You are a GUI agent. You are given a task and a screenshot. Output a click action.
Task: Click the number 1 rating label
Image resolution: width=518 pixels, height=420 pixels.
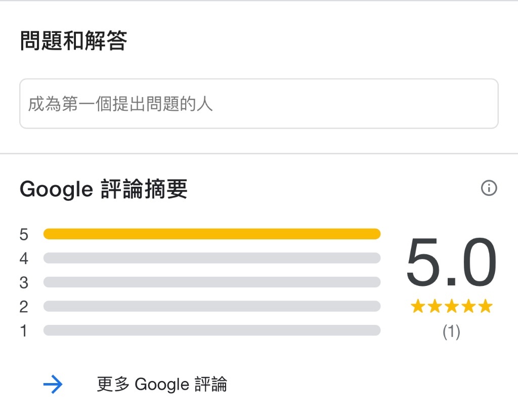[24, 331]
